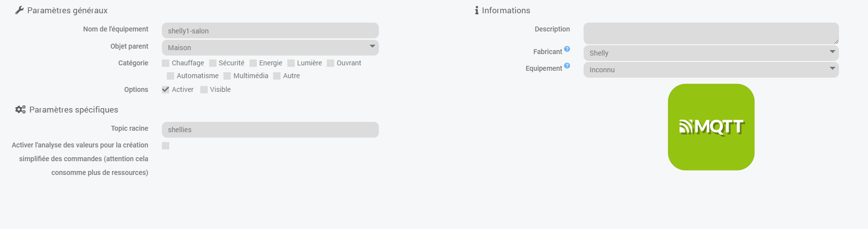Check the Multimédia category box
This screenshot has width=868, height=229.
227,76
